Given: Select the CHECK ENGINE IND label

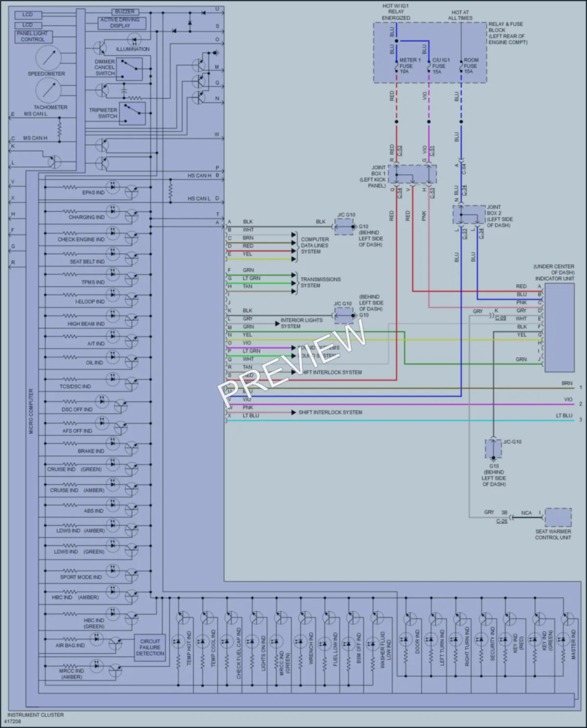Looking at the screenshot, I should coord(81,240).
